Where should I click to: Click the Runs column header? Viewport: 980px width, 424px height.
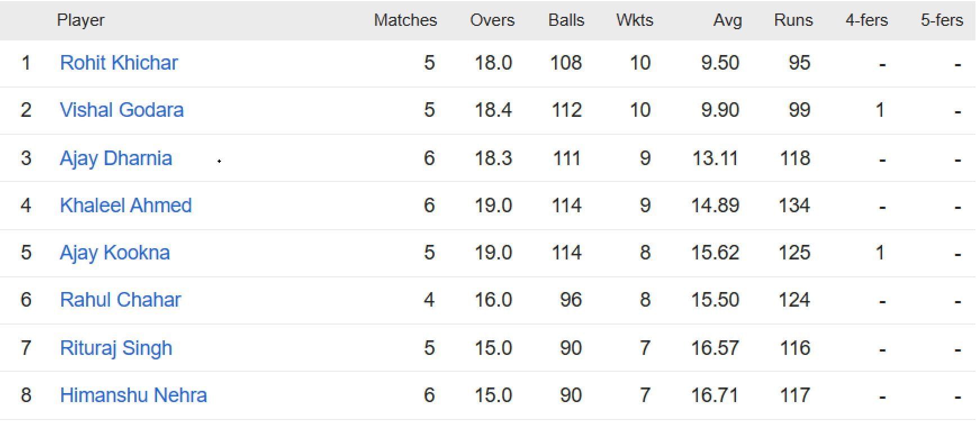[x=793, y=20]
